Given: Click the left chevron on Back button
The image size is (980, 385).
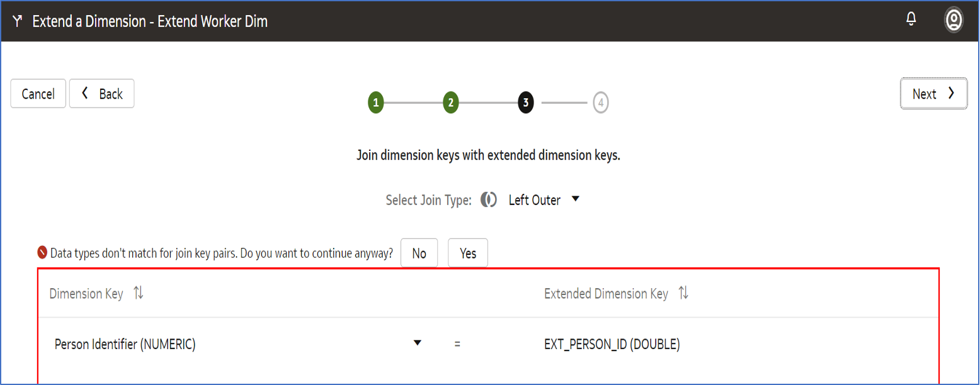Looking at the screenshot, I should click(85, 94).
